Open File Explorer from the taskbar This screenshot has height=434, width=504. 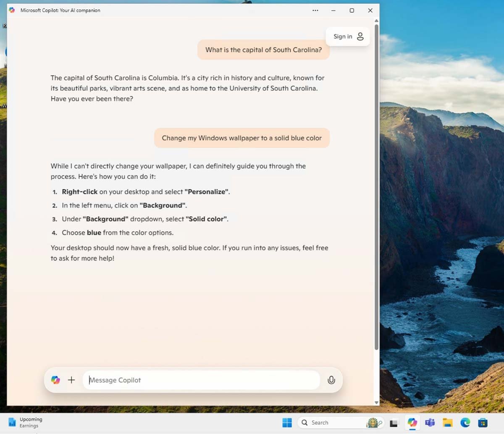tap(447, 423)
